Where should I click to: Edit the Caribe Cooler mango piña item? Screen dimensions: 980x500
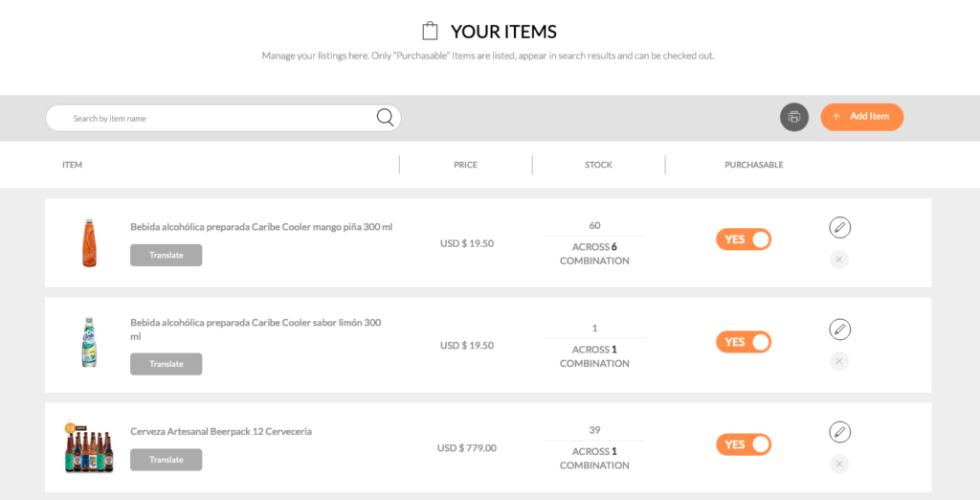click(839, 227)
